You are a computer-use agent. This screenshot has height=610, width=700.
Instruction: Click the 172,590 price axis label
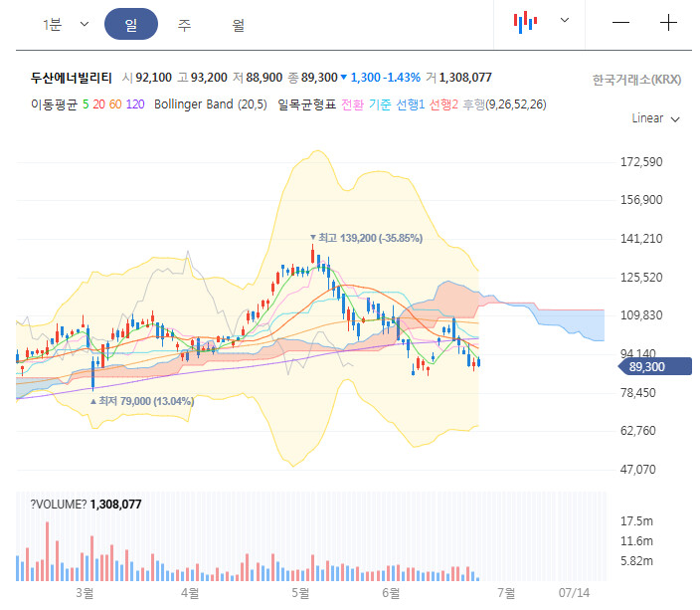641,162
